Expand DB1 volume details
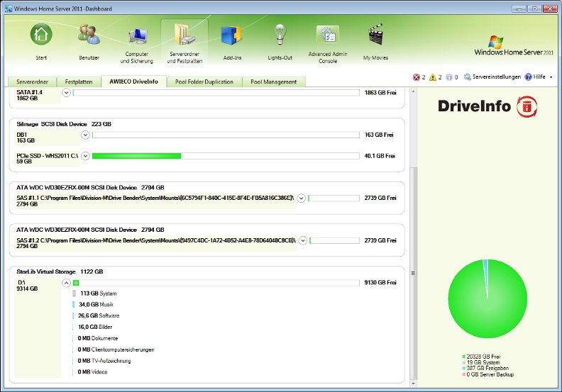The height and width of the screenshot is (392, 562). [x=85, y=135]
